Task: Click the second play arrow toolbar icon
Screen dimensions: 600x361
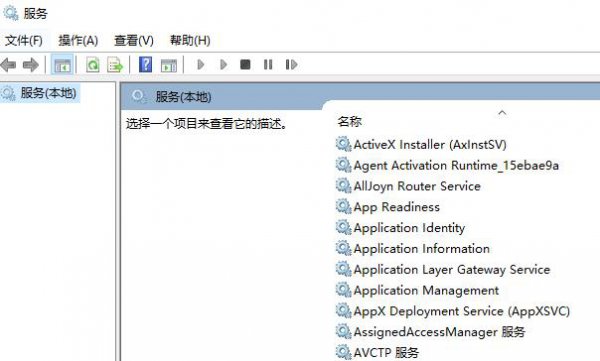Action: 223,65
